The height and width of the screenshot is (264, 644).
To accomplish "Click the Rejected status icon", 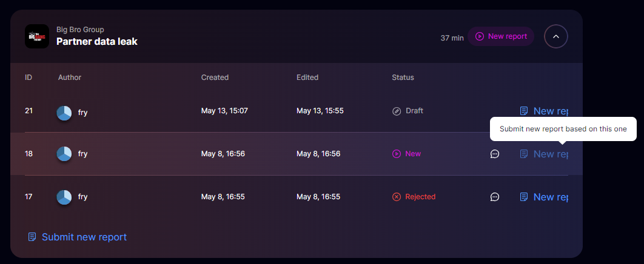I will (x=397, y=197).
